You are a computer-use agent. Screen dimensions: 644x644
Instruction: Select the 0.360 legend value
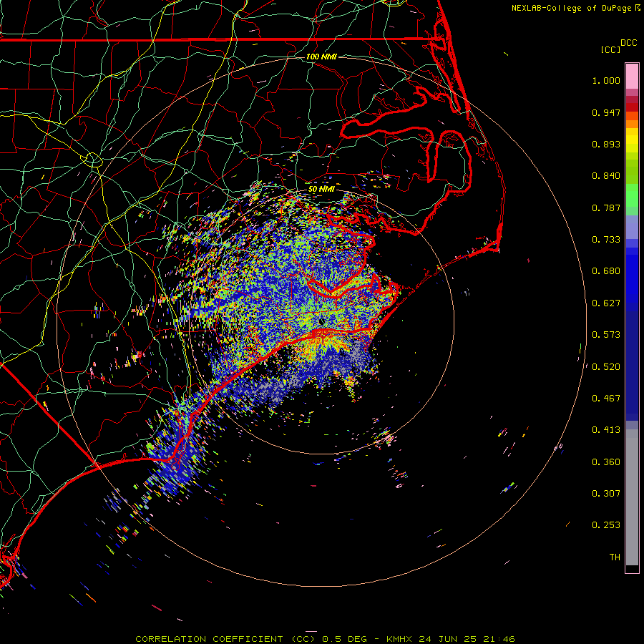click(606, 462)
